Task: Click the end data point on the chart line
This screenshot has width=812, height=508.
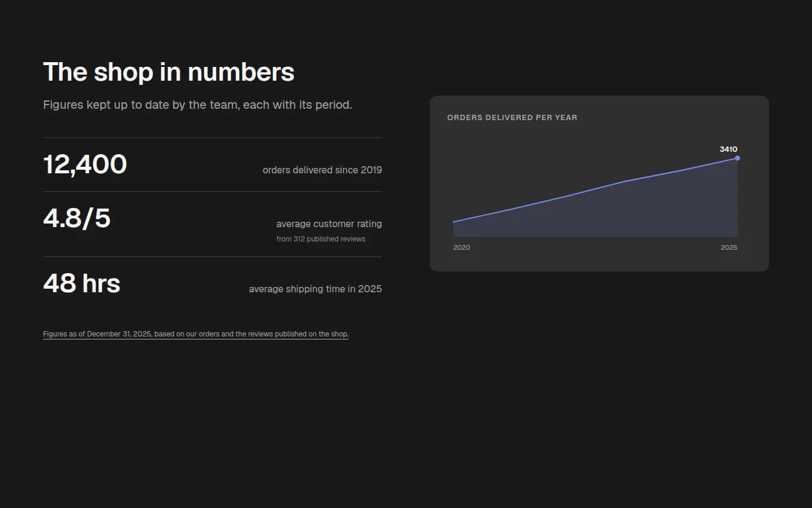Action: click(x=737, y=158)
